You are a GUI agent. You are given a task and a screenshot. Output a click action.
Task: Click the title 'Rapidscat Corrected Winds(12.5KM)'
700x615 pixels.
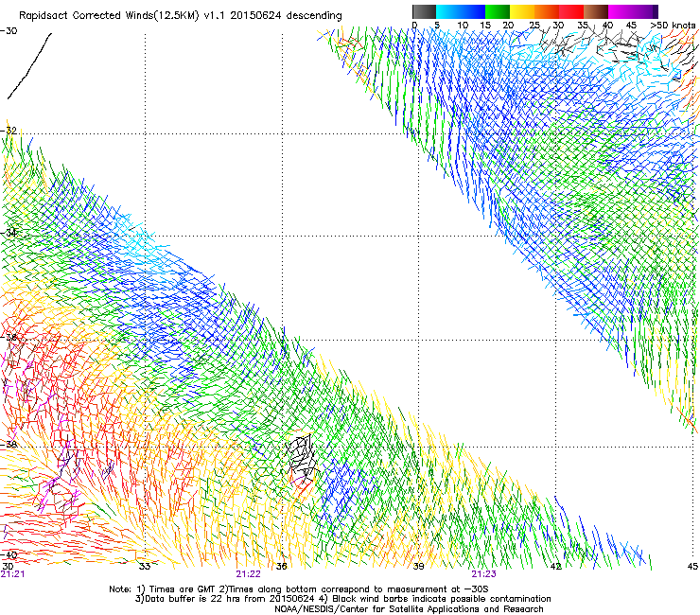pos(109,16)
